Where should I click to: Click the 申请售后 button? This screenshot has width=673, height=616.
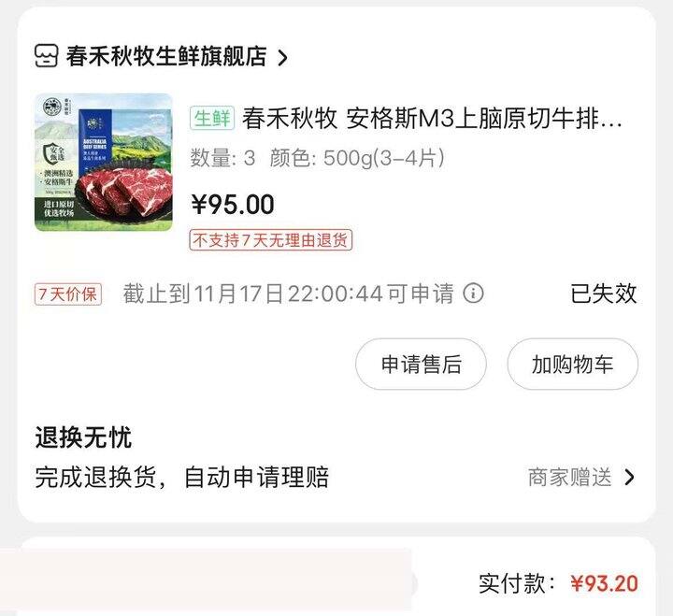pos(421,364)
